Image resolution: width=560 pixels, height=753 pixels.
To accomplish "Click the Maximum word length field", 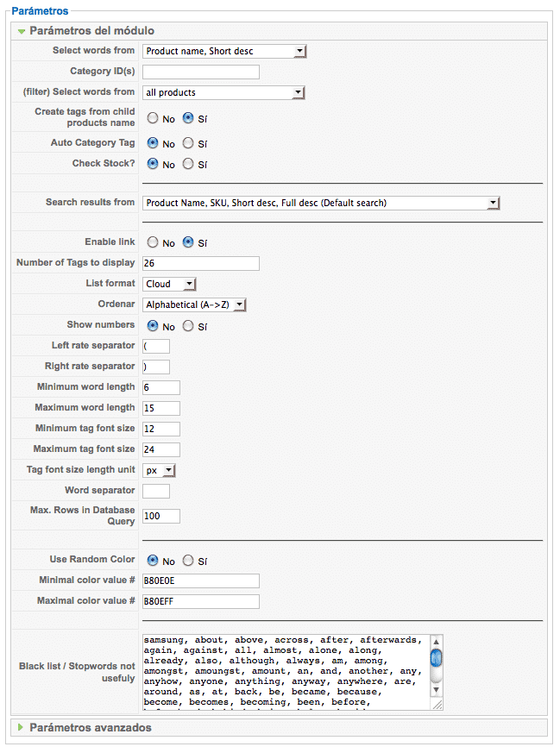I will [x=161, y=408].
